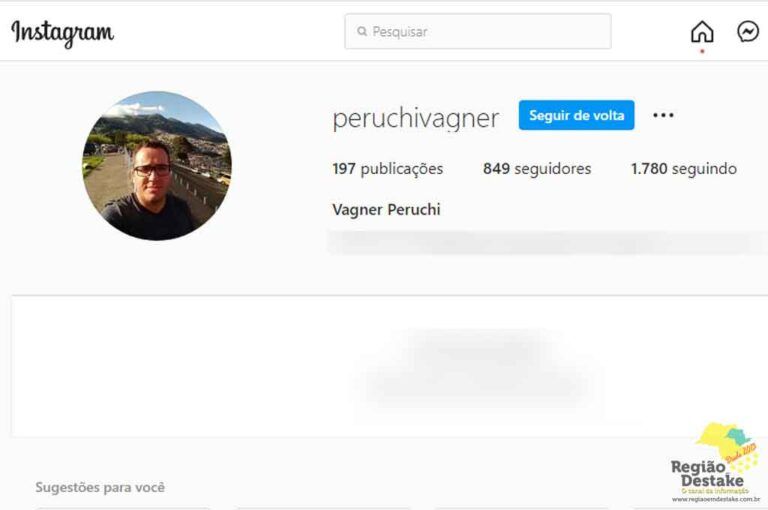This screenshot has height=510, width=768.
Task: Click the blurred content in white panel
Action: tap(478, 366)
